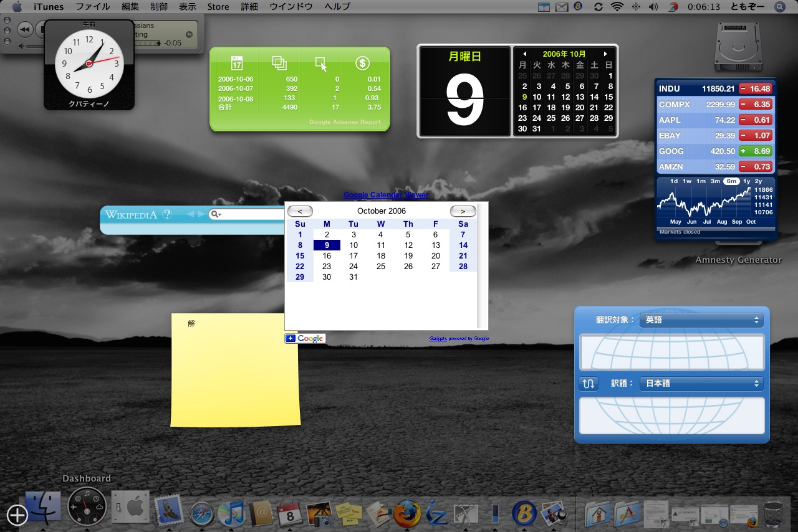
Task: Click the calendar icon in the menu bar
Action: (x=544, y=7)
